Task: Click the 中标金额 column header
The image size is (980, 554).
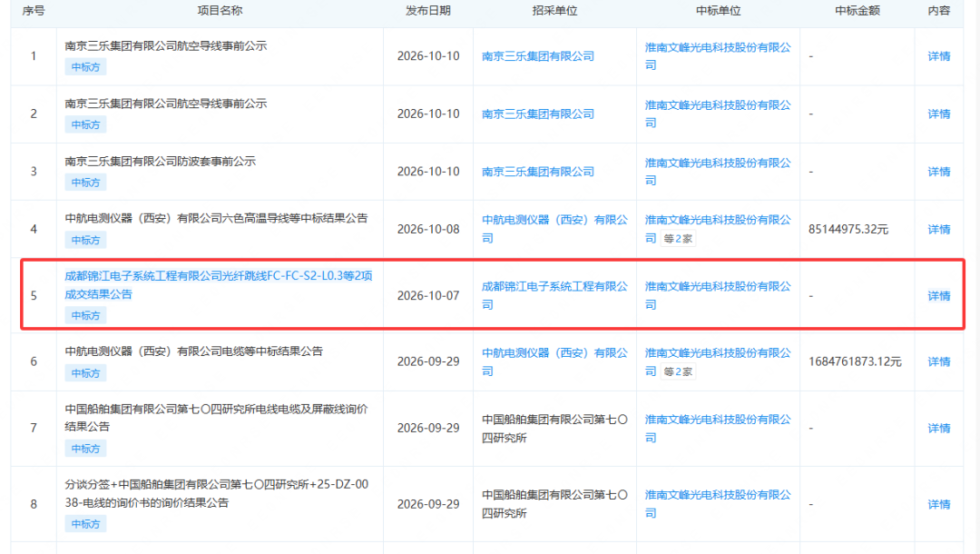Action: click(857, 11)
